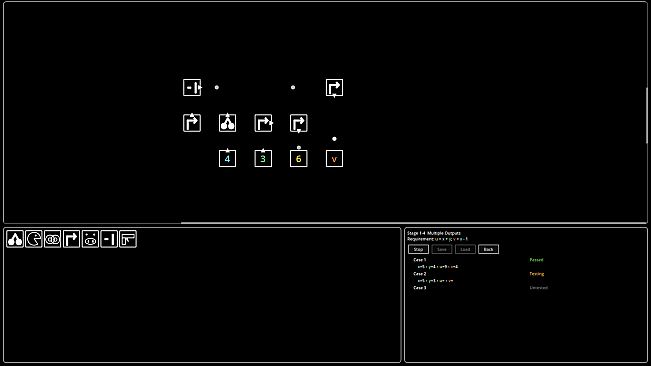This screenshot has height=366, width=651.
Task: Click the vertical scrollbar at the canvas's right edge
Action: pyautogui.click(x=646, y=116)
